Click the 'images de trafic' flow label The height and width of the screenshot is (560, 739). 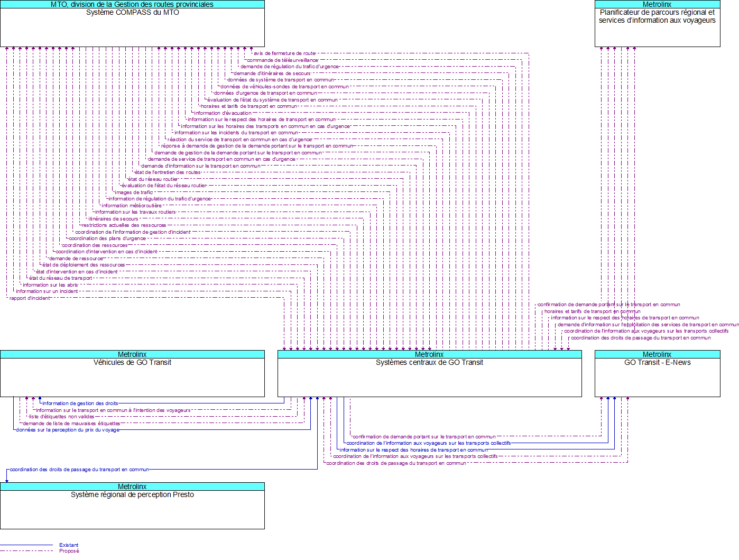tap(134, 192)
